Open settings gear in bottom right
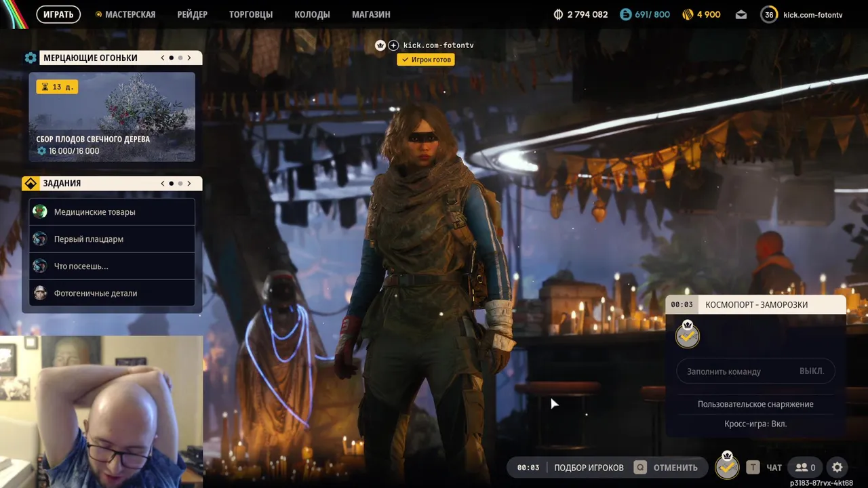 pos(837,467)
